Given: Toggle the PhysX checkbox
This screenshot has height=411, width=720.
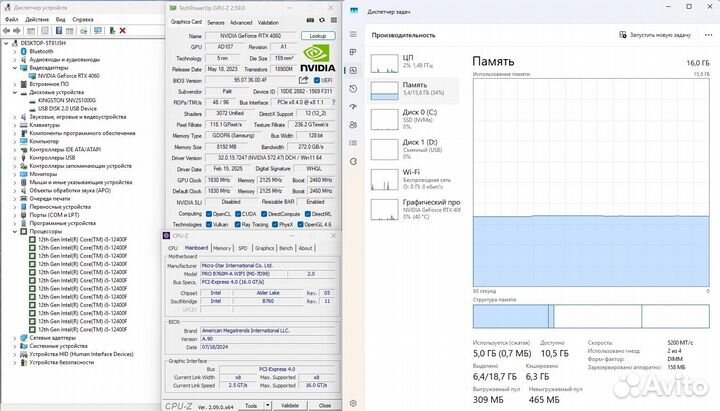Looking at the screenshot, I should 275,225.
